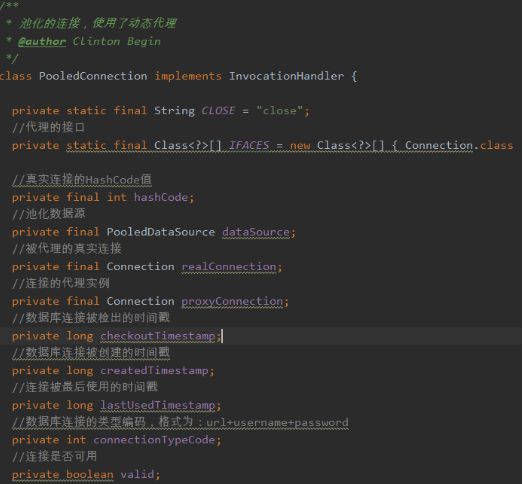This screenshot has height=484, width=523.
Task: Click the //连接是否可用 comment
Action: point(54,457)
